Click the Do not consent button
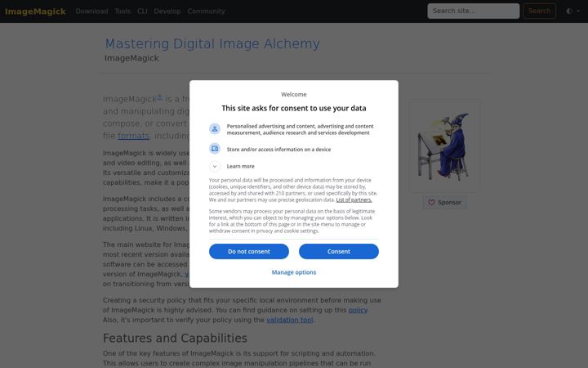 (x=249, y=251)
